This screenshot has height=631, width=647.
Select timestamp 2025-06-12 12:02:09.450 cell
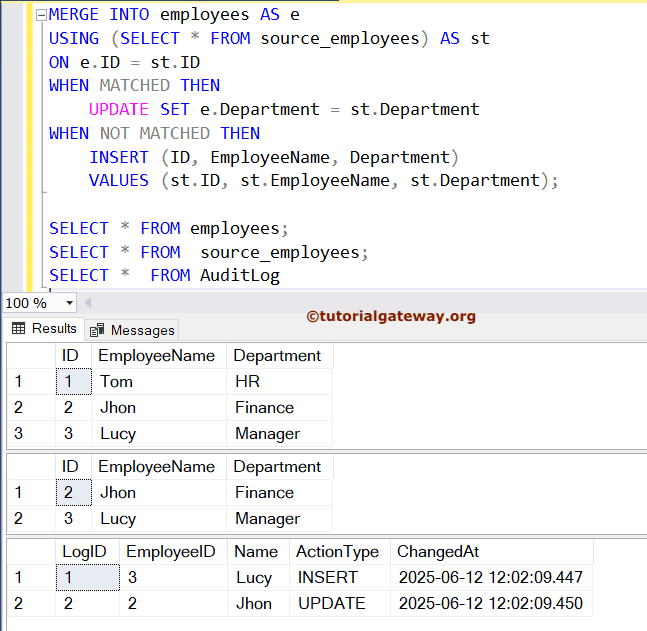click(492, 603)
